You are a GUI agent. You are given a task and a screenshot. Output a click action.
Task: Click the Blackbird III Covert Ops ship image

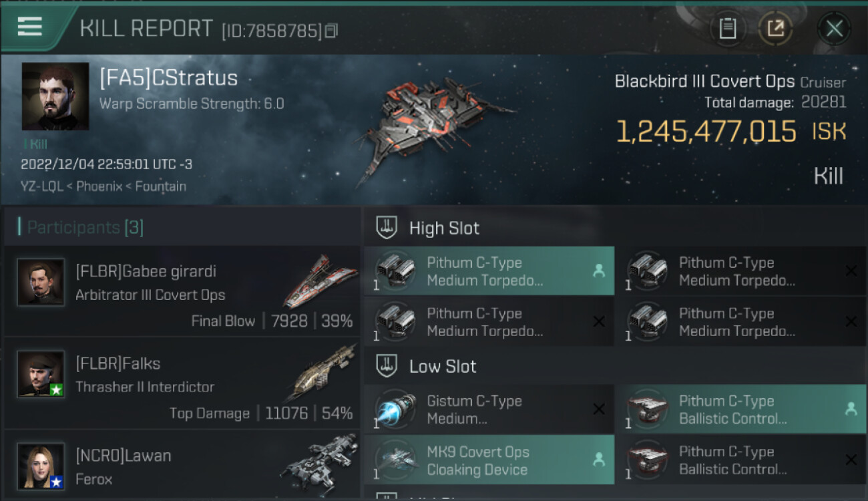(x=434, y=130)
